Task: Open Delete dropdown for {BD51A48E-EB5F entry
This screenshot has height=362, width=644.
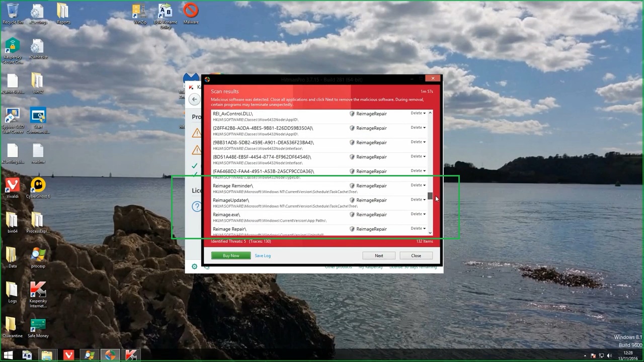Action: click(x=418, y=156)
